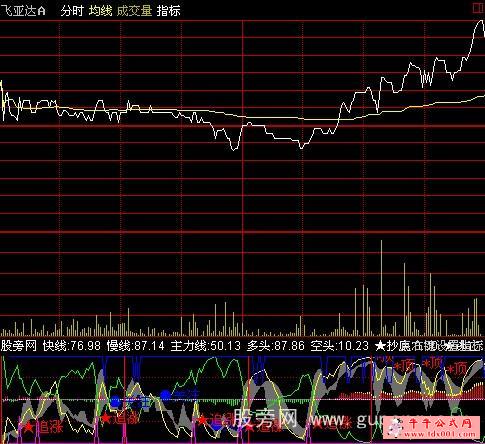
Task: Click the red star beside the second 追涨
Action: 106,417
